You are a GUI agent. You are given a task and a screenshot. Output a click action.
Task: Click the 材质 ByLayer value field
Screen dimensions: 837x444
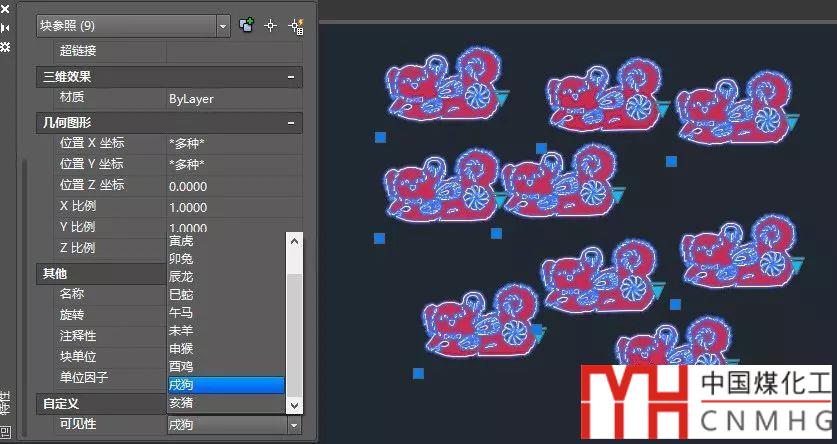pos(234,99)
